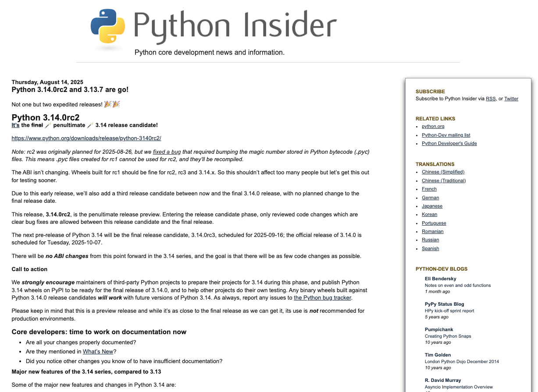Click the Python logo icon

(107, 27)
